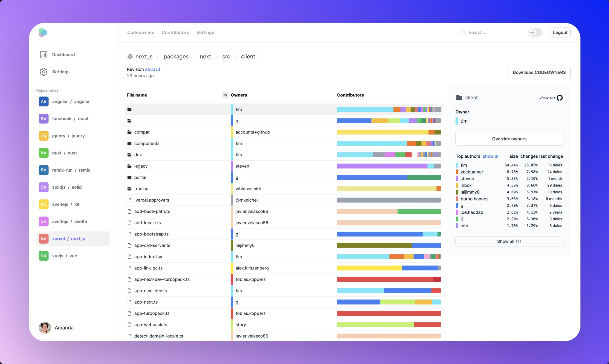Open the app-next-dev-turbopack.ts file
The height and width of the screenshot is (364, 609).
(x=162, y=279)
